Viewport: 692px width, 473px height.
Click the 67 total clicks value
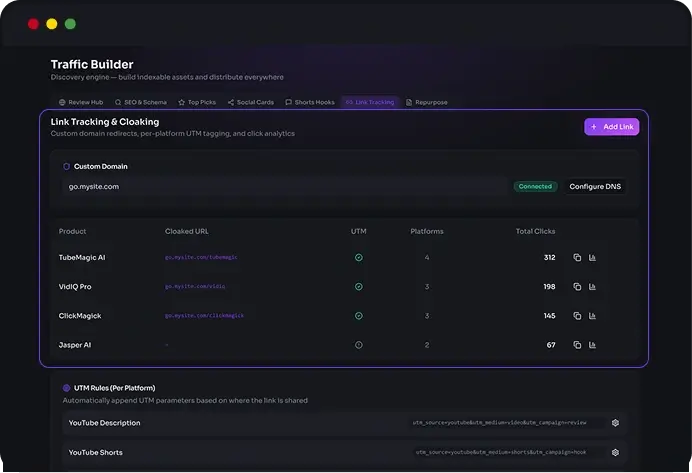click(x=551, y=345)
